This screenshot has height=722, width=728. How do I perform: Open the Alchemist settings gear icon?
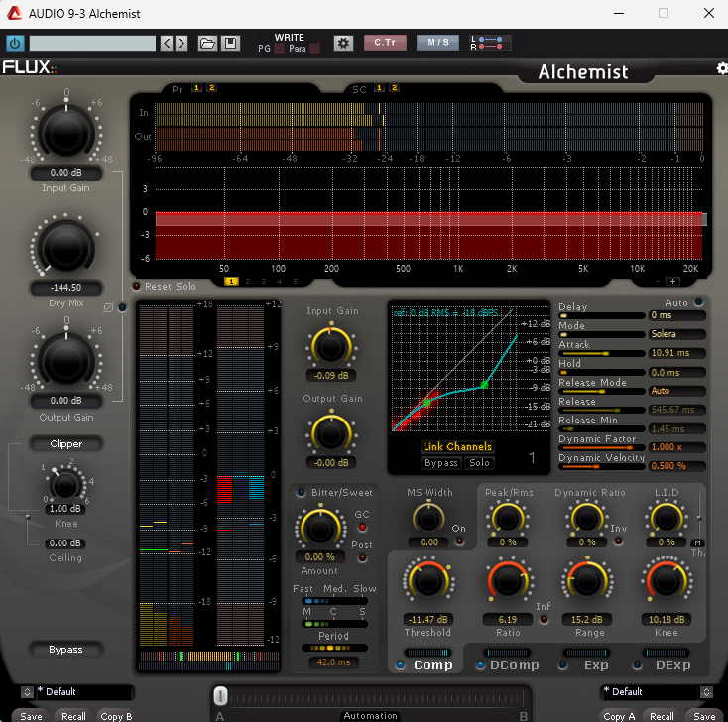(721, 68)
